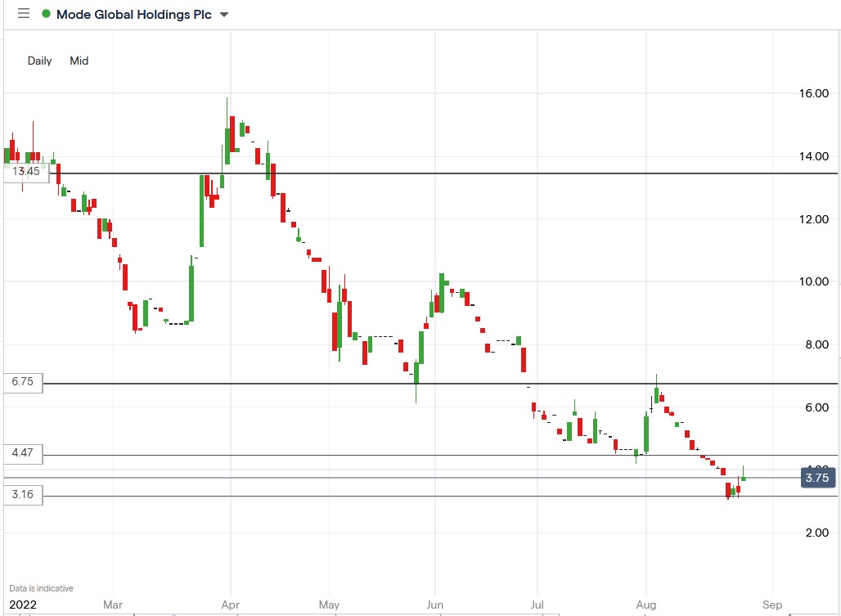Click the 3.16 price level tag

click(22, 494)
